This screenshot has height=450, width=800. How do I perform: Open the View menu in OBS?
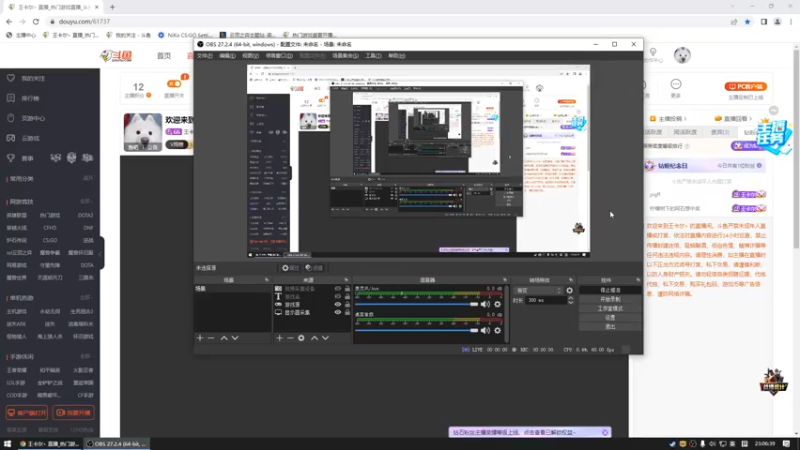pyautogui.click(x=250, y=56)
